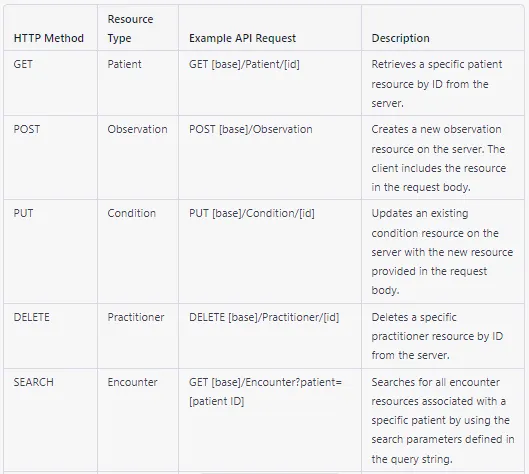Click the Example API Request header
529x474 pixels.
click(x=242, y=38)
